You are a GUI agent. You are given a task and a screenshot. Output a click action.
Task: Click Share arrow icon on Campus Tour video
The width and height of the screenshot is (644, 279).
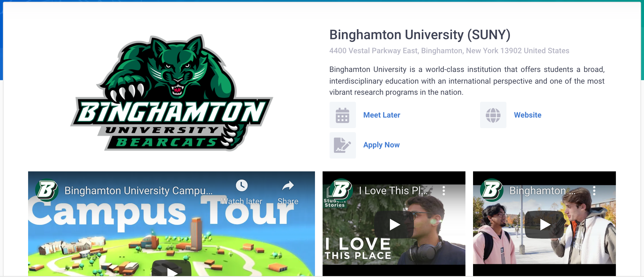[288, 185]
